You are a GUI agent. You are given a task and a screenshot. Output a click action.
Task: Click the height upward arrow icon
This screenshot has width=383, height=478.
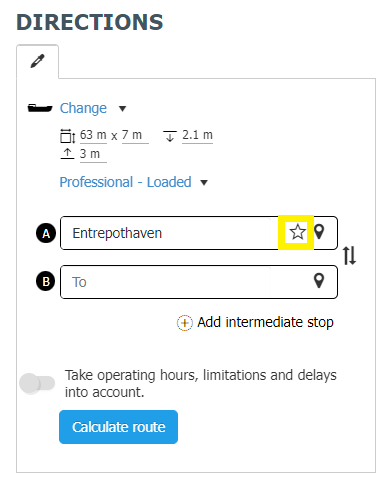tap(67, 154)
